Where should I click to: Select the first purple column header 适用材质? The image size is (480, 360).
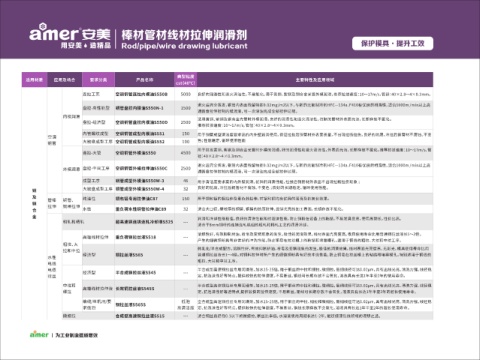click(34, 80)
